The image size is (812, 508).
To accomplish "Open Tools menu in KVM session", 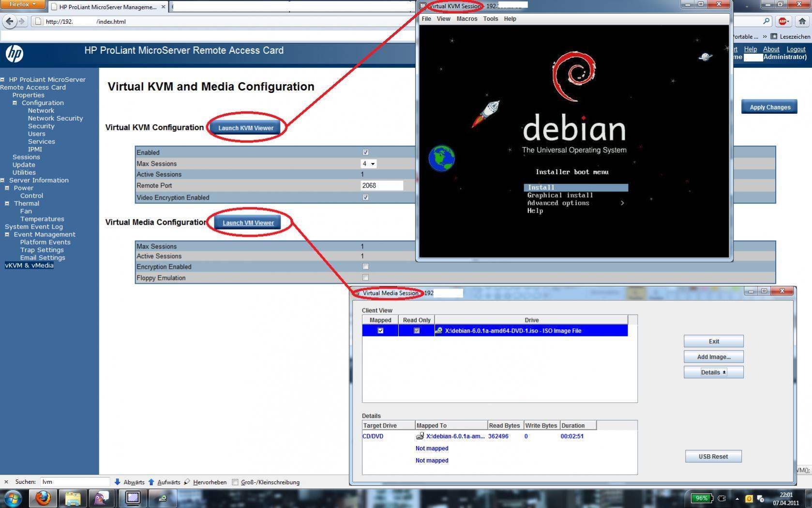I will click(490, 18).
